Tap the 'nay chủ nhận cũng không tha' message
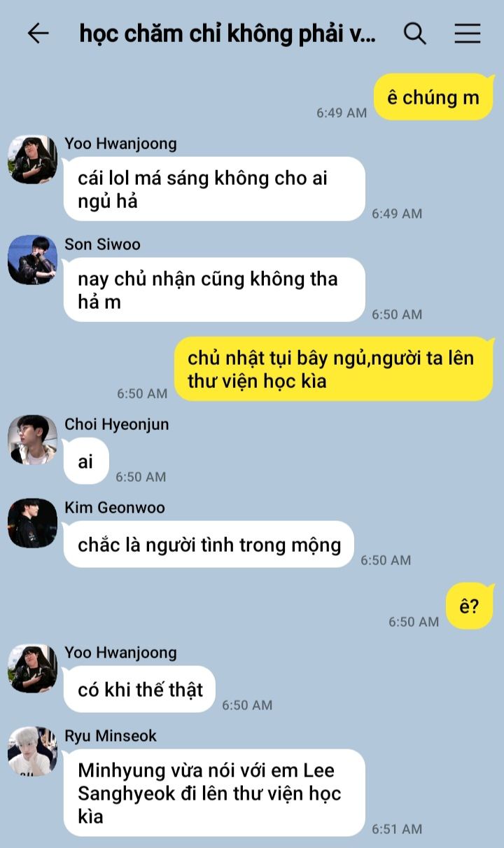Screen dimensions: 504x848 (x=214, y=290)
